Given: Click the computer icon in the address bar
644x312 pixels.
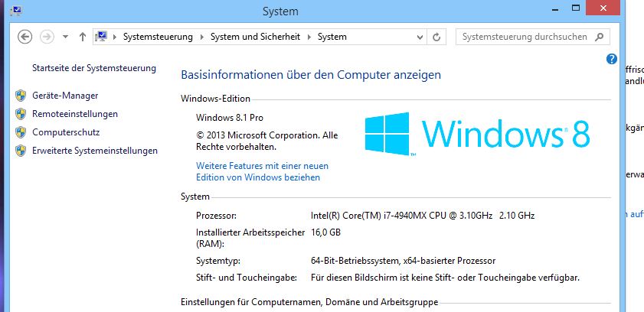Looking at the screenshot, I should tap(101, 37).
